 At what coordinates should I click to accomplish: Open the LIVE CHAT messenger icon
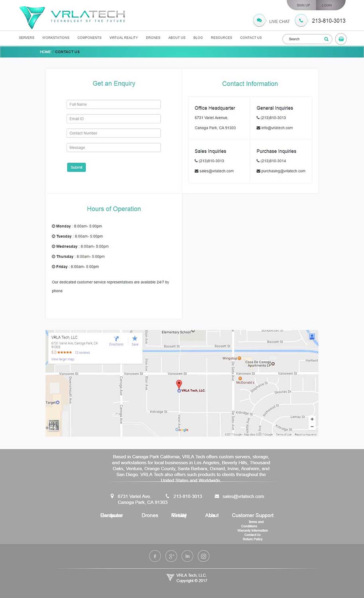(x=260, y=20)
